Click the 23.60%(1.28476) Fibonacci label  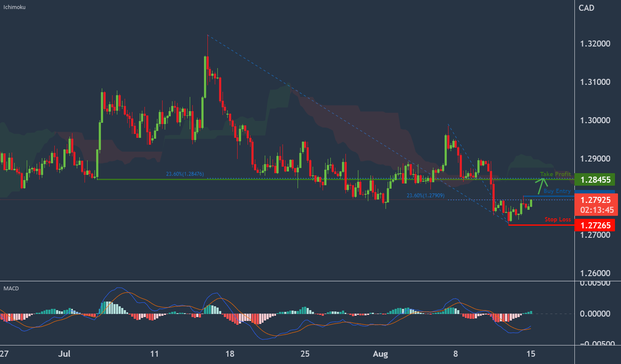185,174
